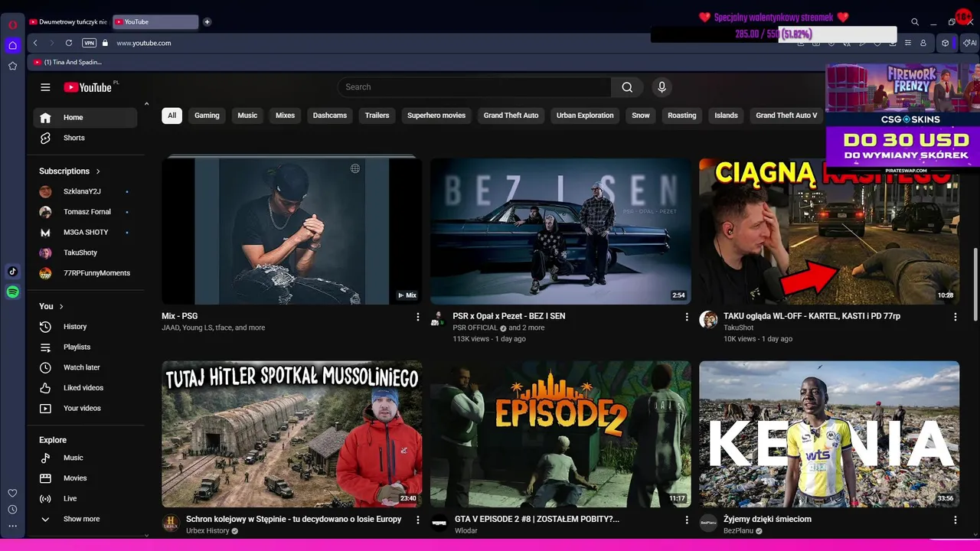Open the Opera main menu logo
The image size is (980, 551).
click(12, 24)
